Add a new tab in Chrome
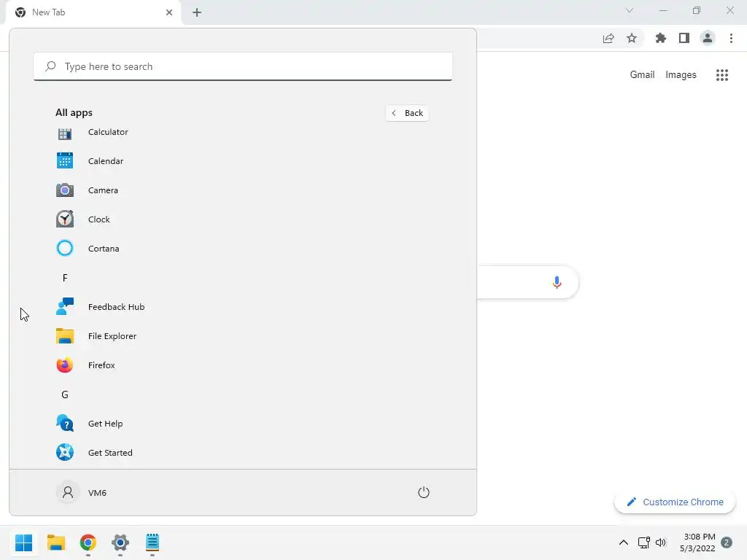The height and width of the screenshot is (560, 747). click(x=197, y=12)
